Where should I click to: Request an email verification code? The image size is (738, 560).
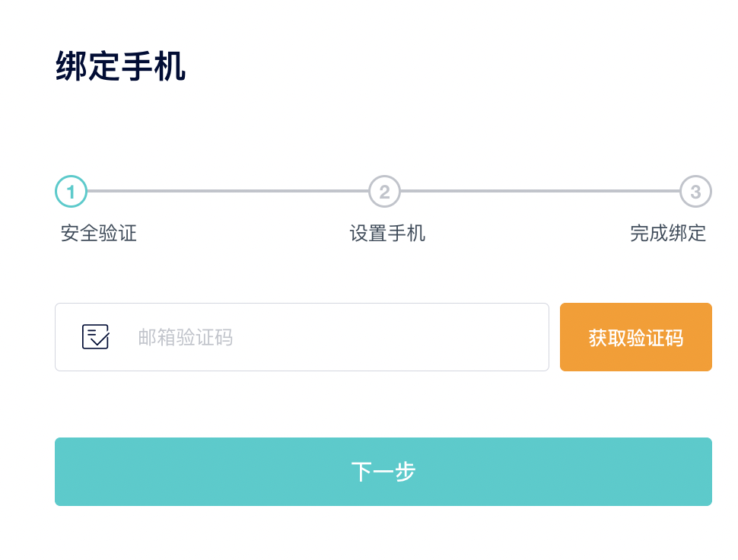636,337
